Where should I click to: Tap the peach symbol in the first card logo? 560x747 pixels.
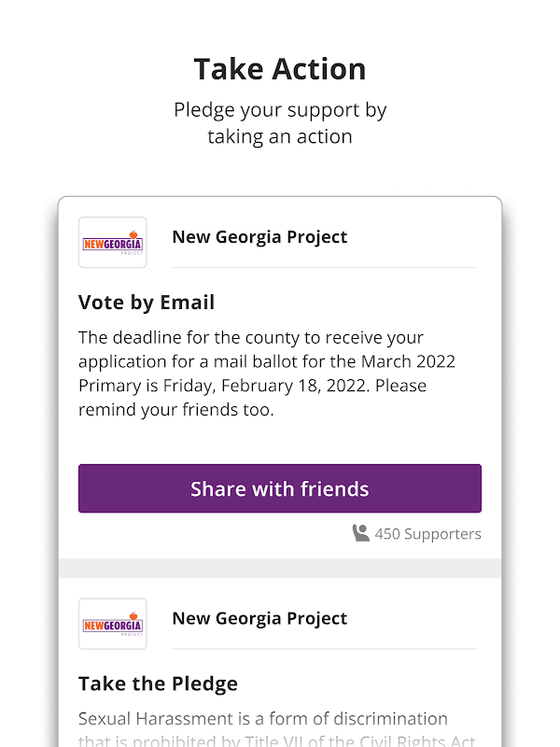coord(133,233)
